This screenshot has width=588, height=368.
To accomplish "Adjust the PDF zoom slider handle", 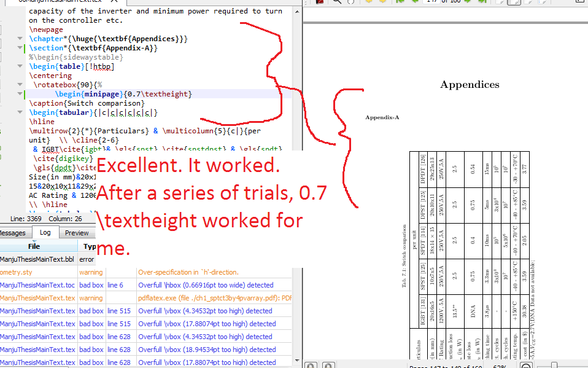I will [x=554, y=366].
